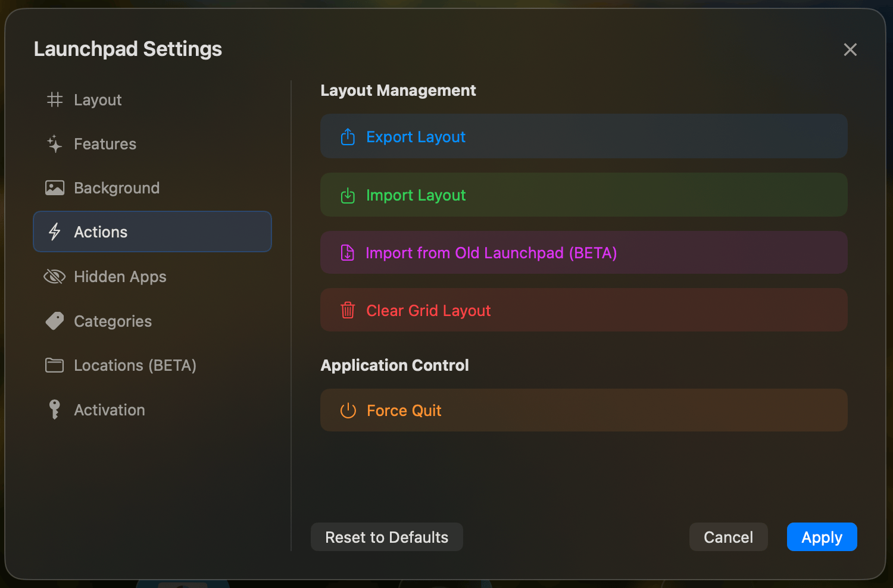Apply the Launchpad settings changes

pyautogui.click(x=822, y=537)
